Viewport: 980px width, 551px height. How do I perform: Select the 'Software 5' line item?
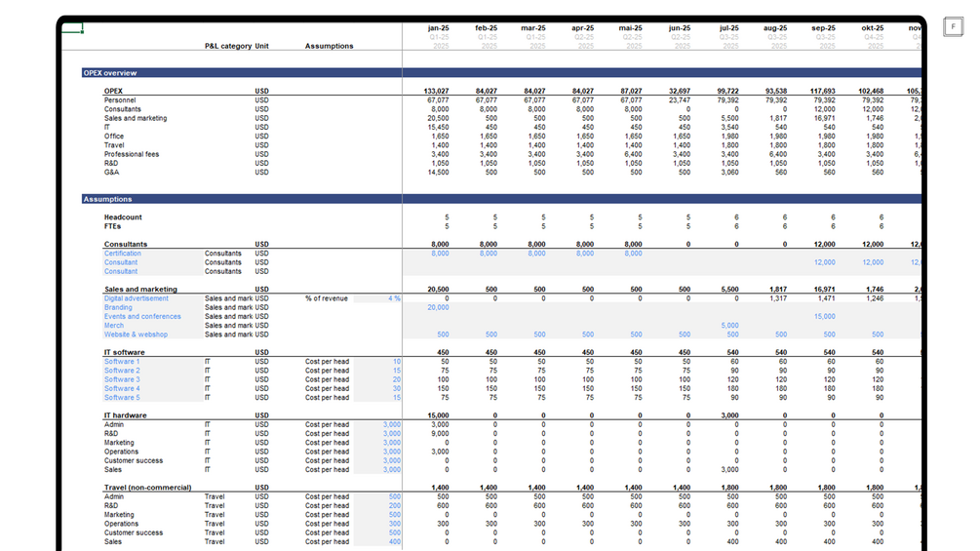(x=122, y=398)
